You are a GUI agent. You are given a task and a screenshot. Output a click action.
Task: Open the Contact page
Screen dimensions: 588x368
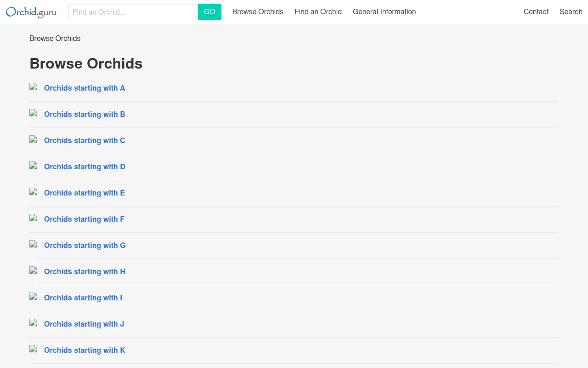(536, 12)
